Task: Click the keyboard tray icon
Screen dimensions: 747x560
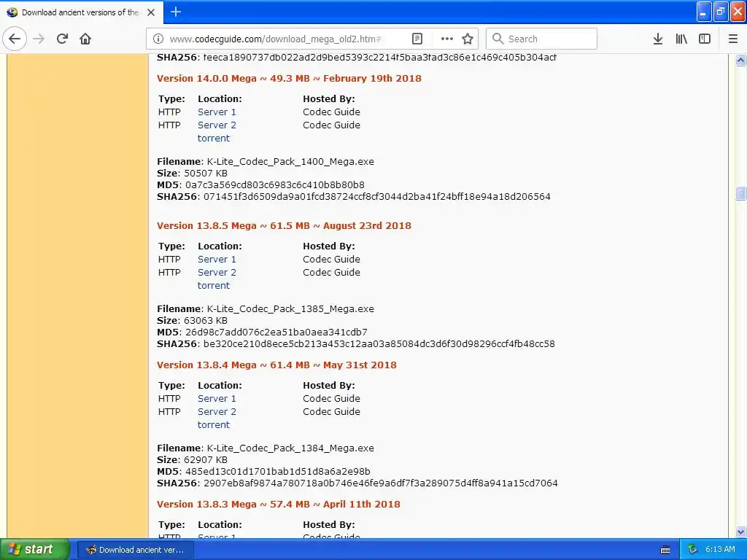Action: click(x=665, y=550)
